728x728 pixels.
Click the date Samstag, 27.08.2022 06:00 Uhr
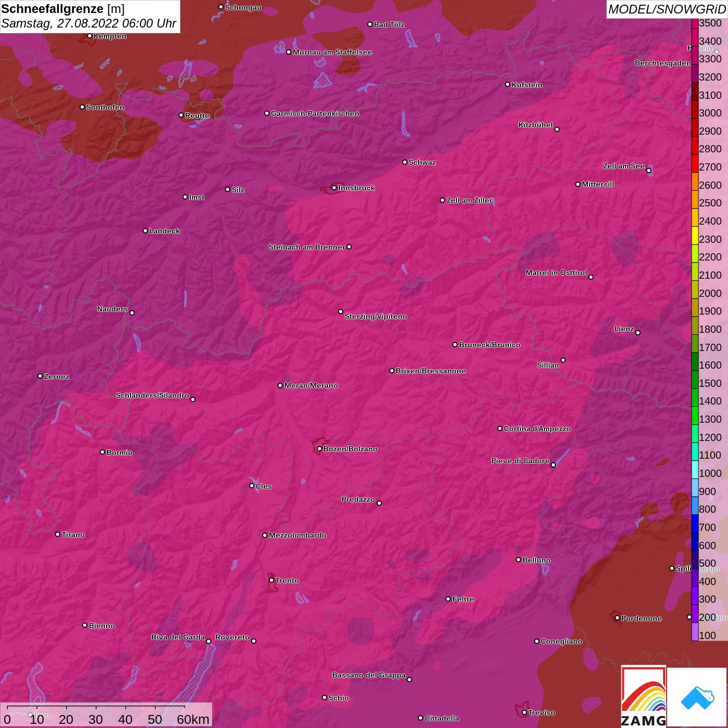89,23
